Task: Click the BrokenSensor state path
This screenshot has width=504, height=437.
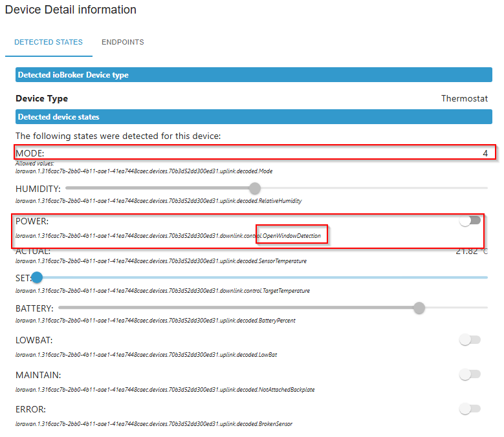Action: [x=154, y=424]
